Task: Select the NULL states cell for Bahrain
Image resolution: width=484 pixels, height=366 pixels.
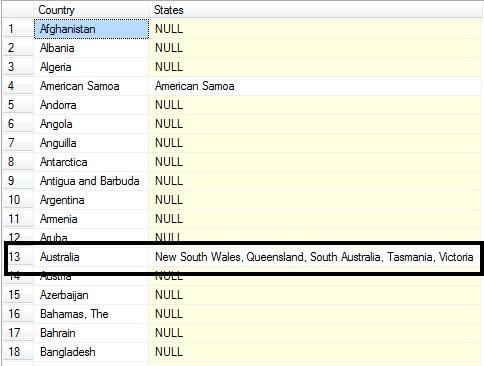Action: [315, 333]
